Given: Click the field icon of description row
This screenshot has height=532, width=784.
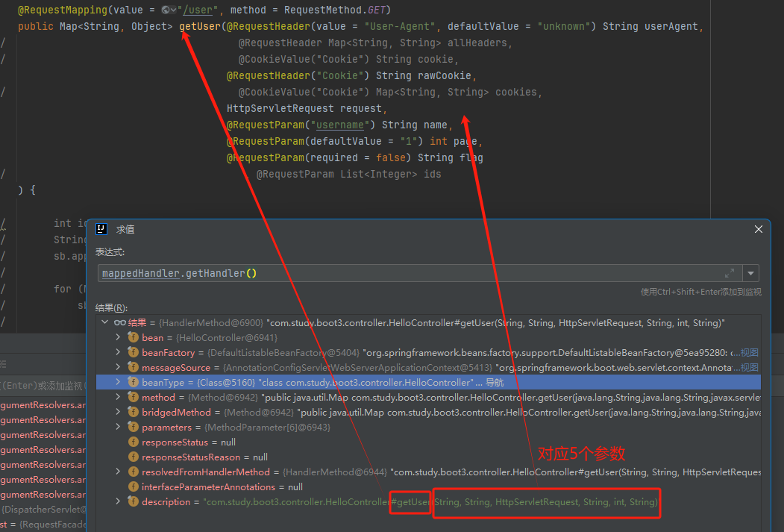Looking at the screenshot, I should tap(133, 501).
